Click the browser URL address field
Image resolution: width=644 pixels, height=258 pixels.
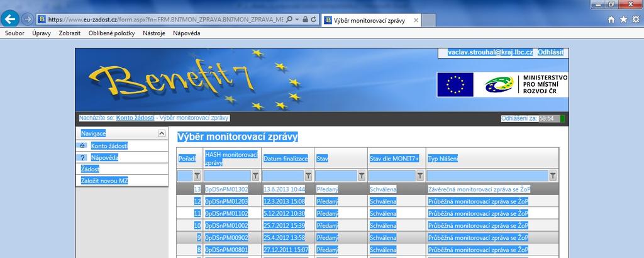click(x=165, y=20)
